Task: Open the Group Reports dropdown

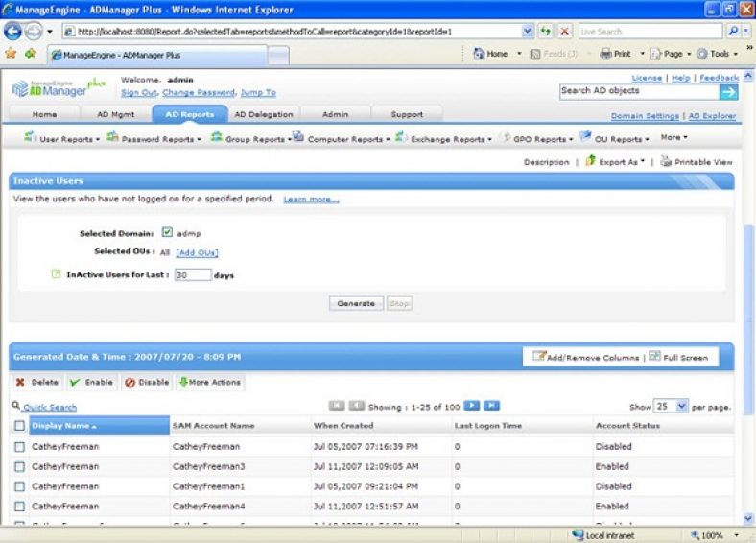Action: tap(250, 139)
